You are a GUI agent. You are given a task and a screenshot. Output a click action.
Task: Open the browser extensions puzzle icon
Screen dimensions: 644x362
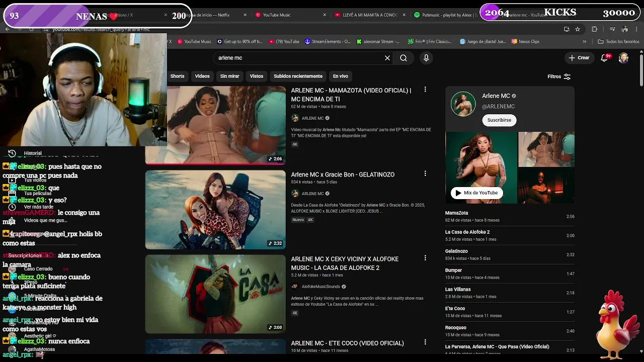(594, 29)
